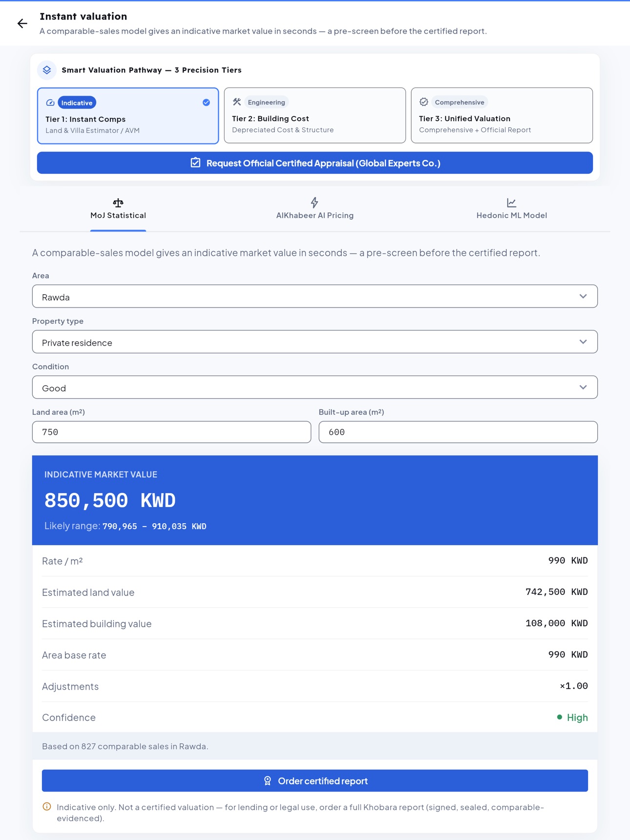Expand the Property type chevron arrow
The height and width of the screenshot is (840, 630).
pyautogui.click(x=583, y=342)
